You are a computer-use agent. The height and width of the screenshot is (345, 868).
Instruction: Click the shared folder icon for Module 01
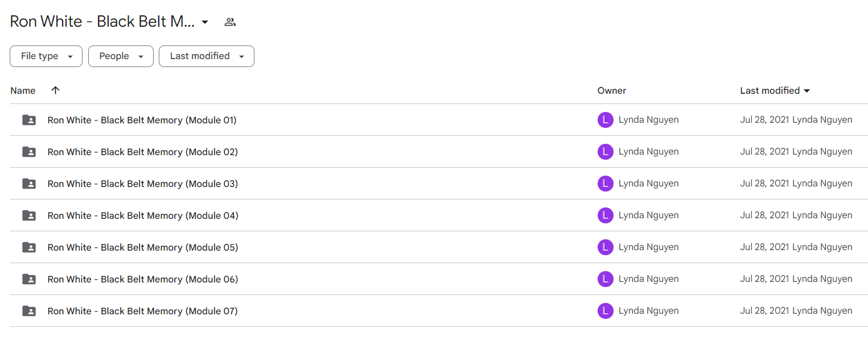pyautogui.click(x=29, y=120)
